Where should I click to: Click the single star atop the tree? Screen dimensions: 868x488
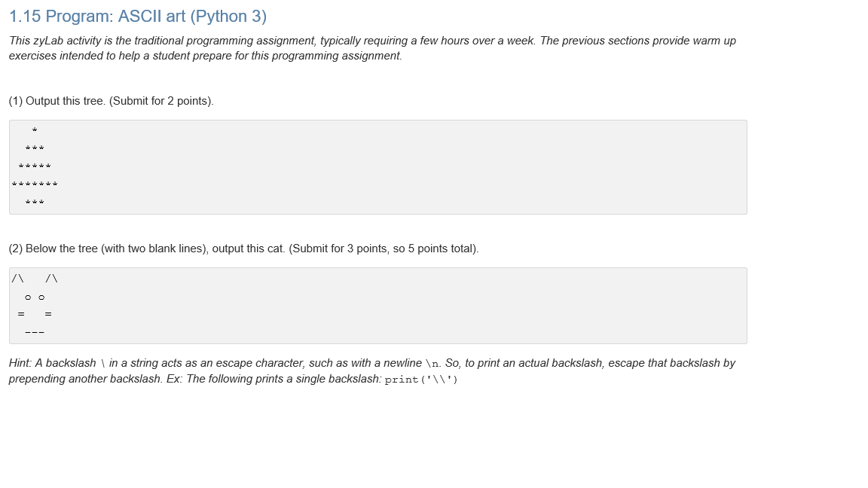coord(35,131)
